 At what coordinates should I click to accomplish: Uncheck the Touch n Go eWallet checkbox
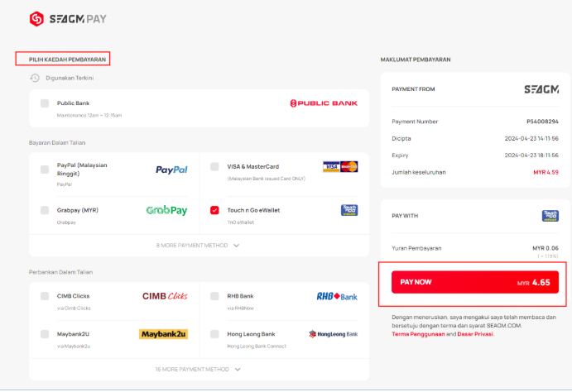click(215, 210)
